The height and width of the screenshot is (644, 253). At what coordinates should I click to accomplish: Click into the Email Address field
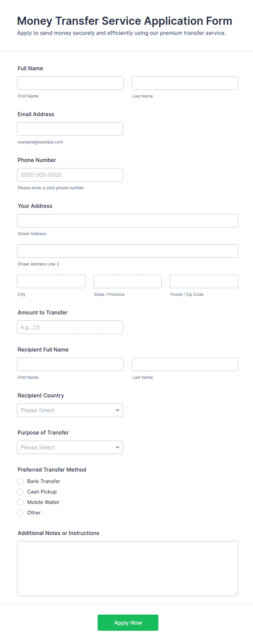point(70,129)
